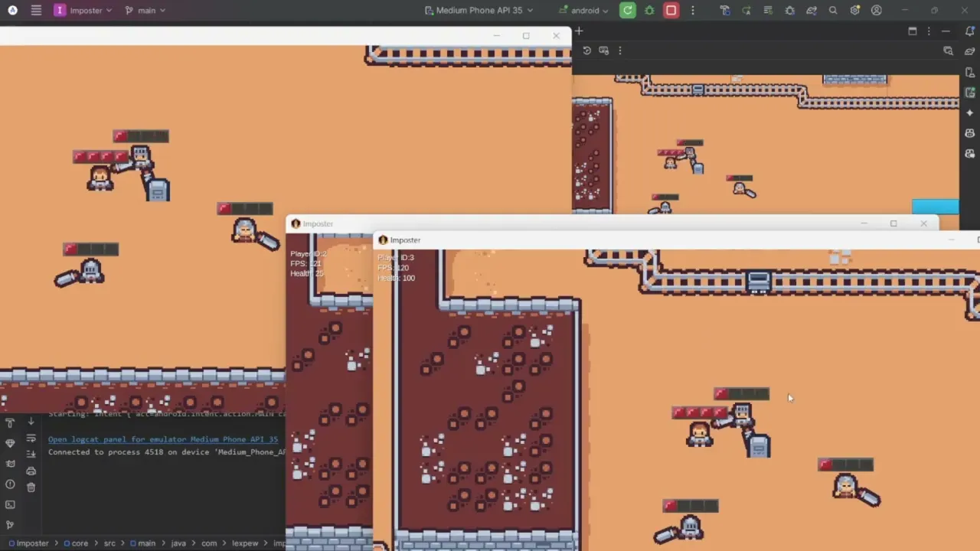
Task: Click the green Rerun button
Action: pos(628,11)
